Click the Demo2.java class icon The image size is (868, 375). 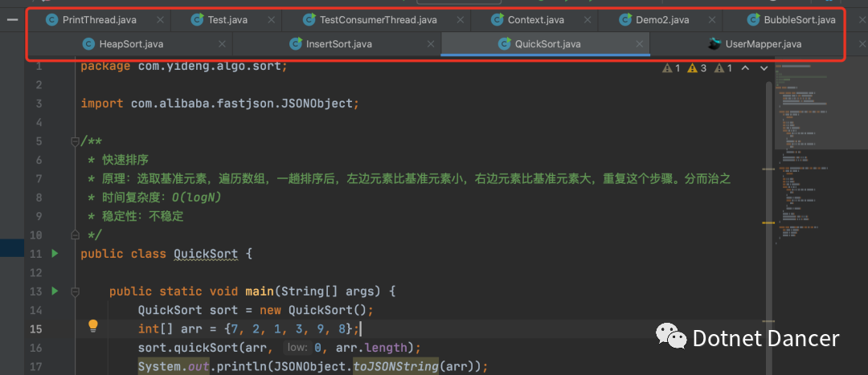[625, 20]
